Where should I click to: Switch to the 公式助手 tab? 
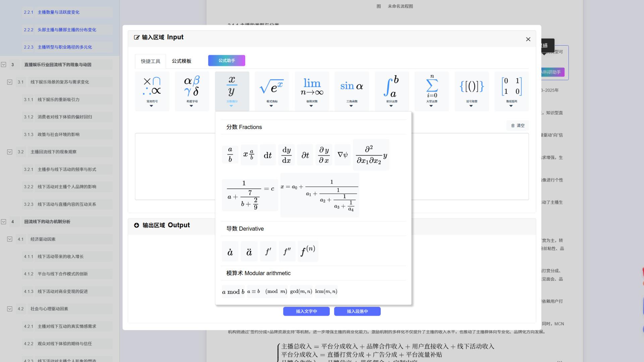click(226, 61)
